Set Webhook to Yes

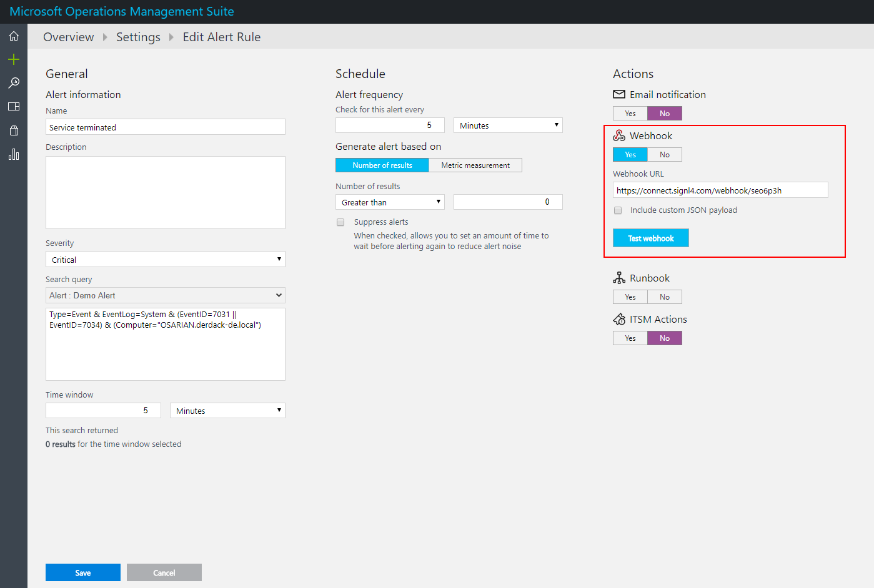point(630,155)
